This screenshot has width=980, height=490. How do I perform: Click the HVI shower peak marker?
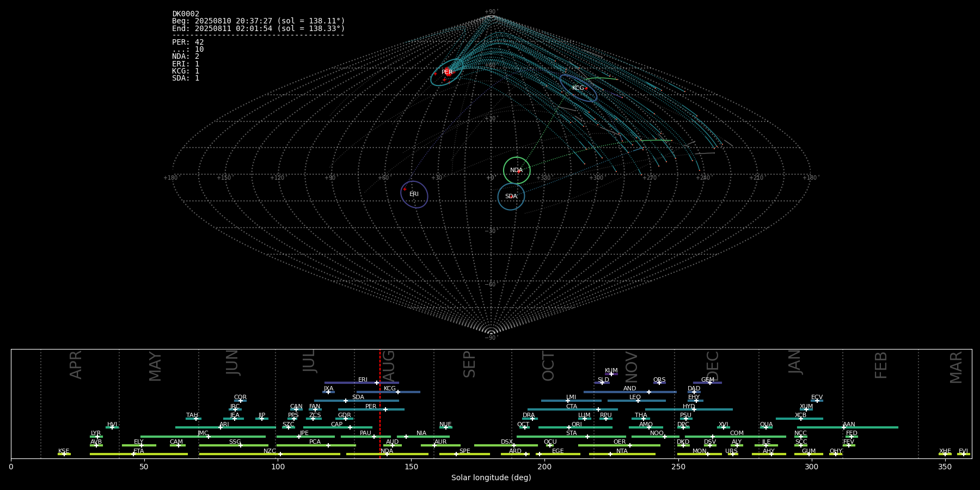tap(112, 427)
